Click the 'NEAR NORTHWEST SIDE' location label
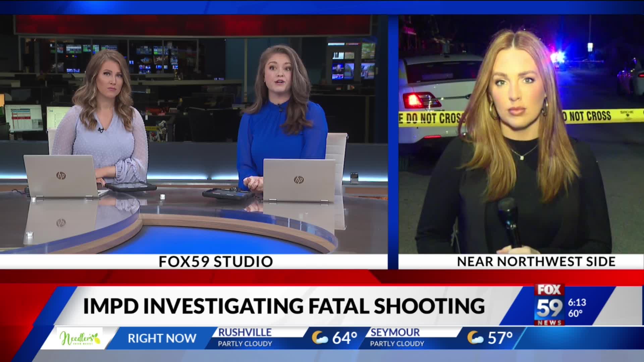 coord(536,262)
